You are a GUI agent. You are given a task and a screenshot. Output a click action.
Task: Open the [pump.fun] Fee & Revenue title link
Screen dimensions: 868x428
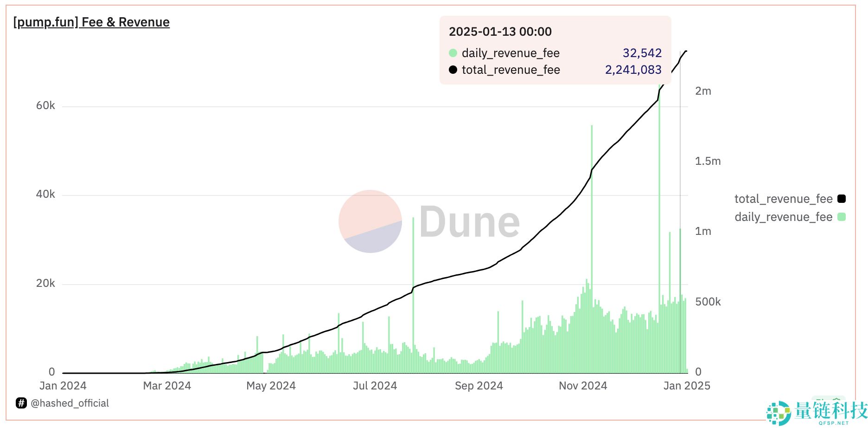point(91,22)
